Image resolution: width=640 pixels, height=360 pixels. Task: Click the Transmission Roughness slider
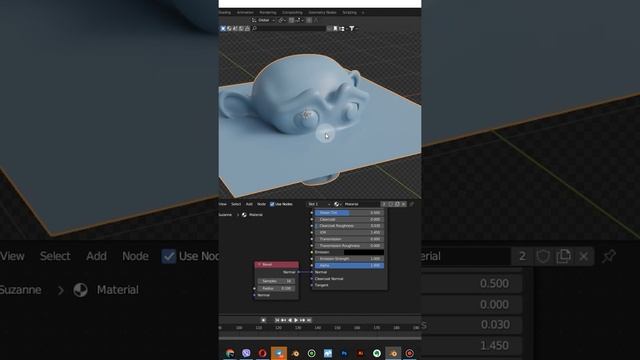coord(349,246)
